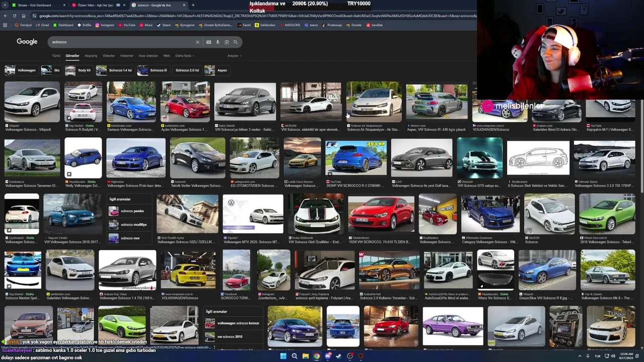Filter images by Scirocco 1.4 tsi chip
This screenshot has width=644, height=362.
pos(115,70)
